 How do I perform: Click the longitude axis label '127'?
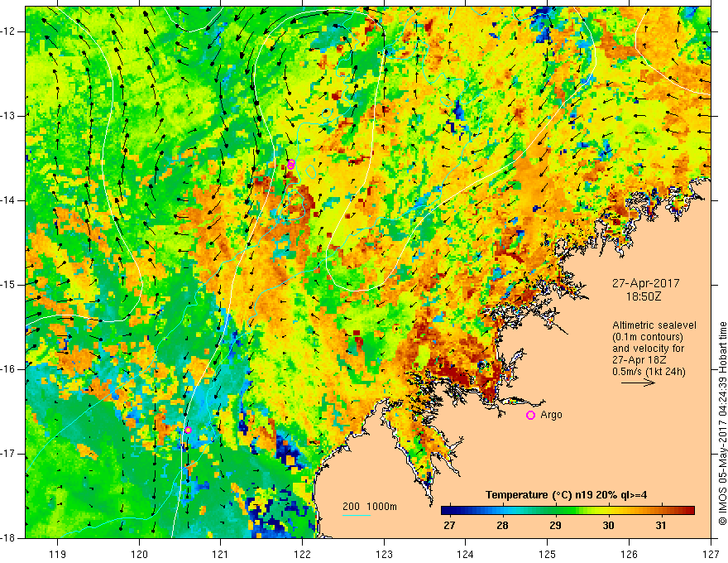tap(711, 554)
